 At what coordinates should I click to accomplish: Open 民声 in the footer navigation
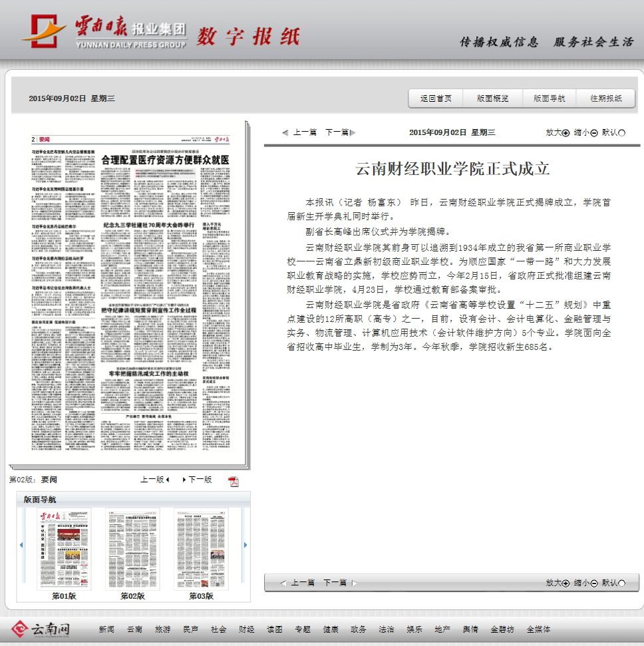(x=190, y=629)
